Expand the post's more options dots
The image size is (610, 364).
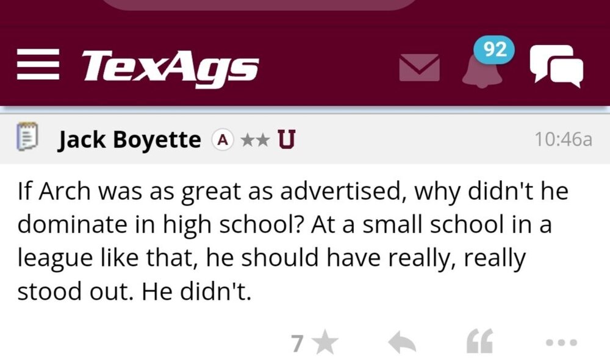click(x=560, y=344)
